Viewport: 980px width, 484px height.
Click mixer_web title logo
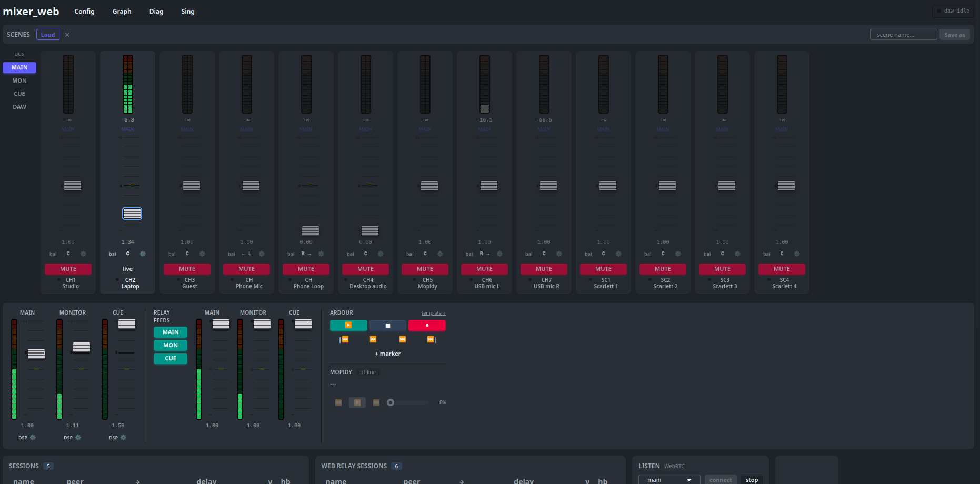[31, 12]
